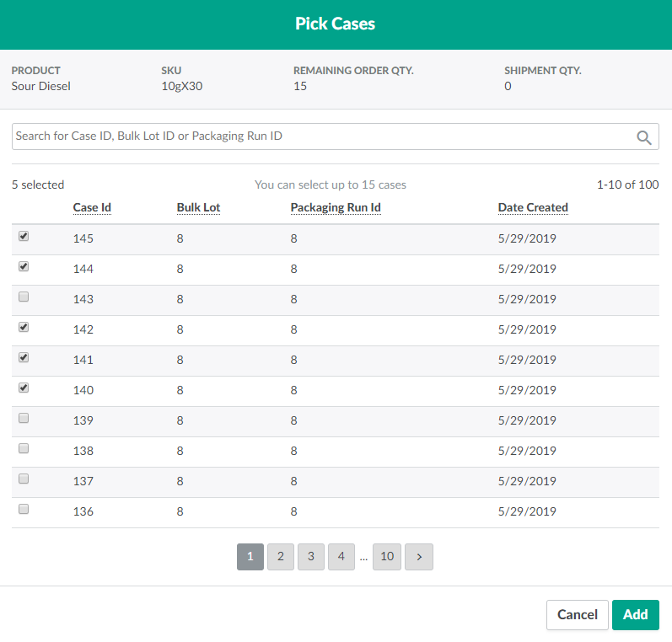Image resolution: width=672 pixels, height=642 pixels.
Task: Jump to last page 10
Action: (x=387, y=556)
